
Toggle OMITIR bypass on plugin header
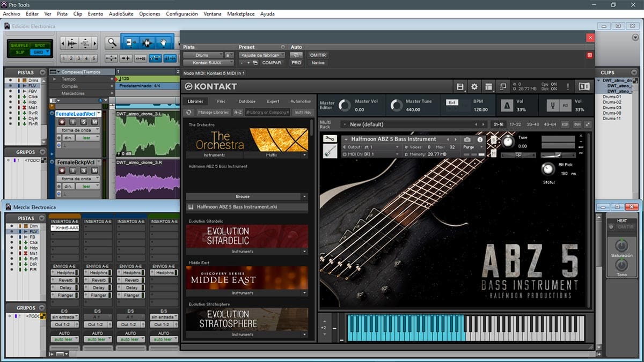(318, 55)
